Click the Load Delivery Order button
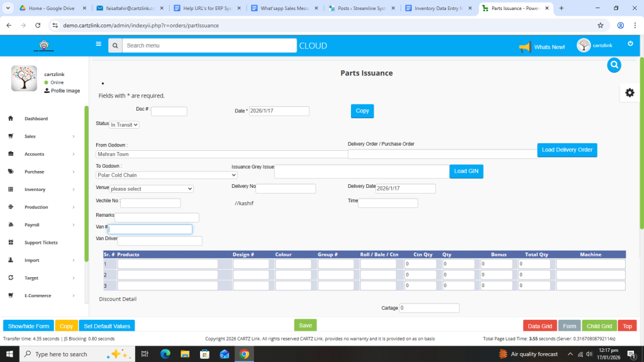Image resolution: width=644 pixels, height=362 pixels. coord(567,150)
